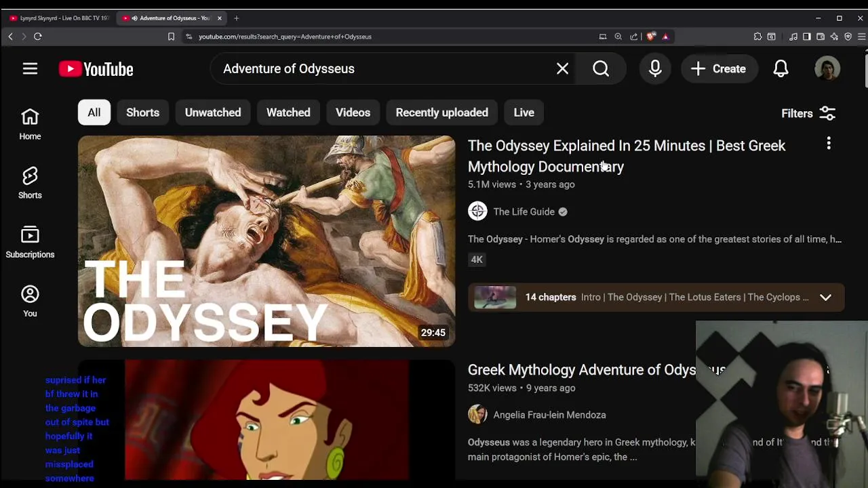This screenshot has height=488, width=868.
Task: Bookmark this page
Action: (171, 37)
